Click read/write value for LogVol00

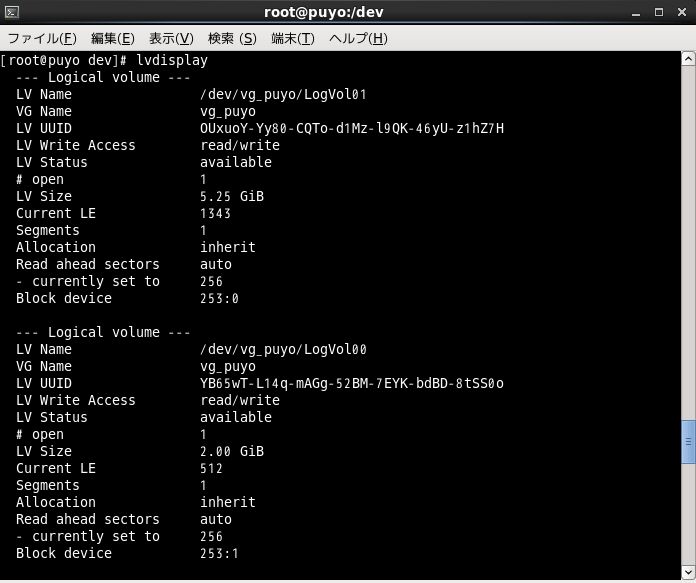[x=240, y=401]
